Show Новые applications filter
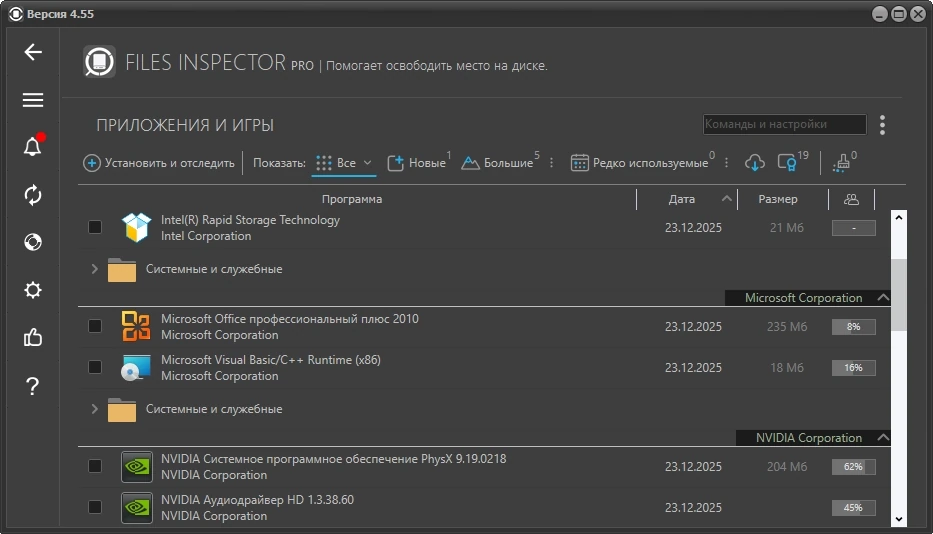This screenshot has width=933, height=534. click(x=419, y=162)
